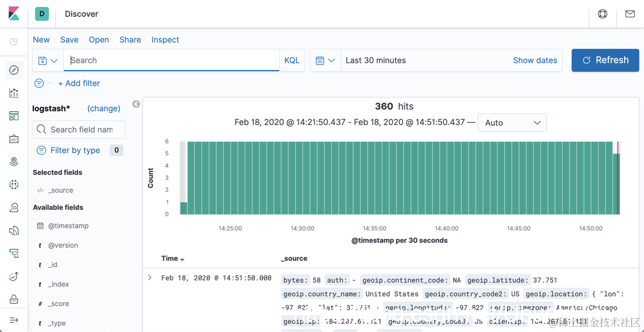Open Visualize chart icon in sidebar
644x332 pixels.
pyautogui.click(x=14, y=93)
